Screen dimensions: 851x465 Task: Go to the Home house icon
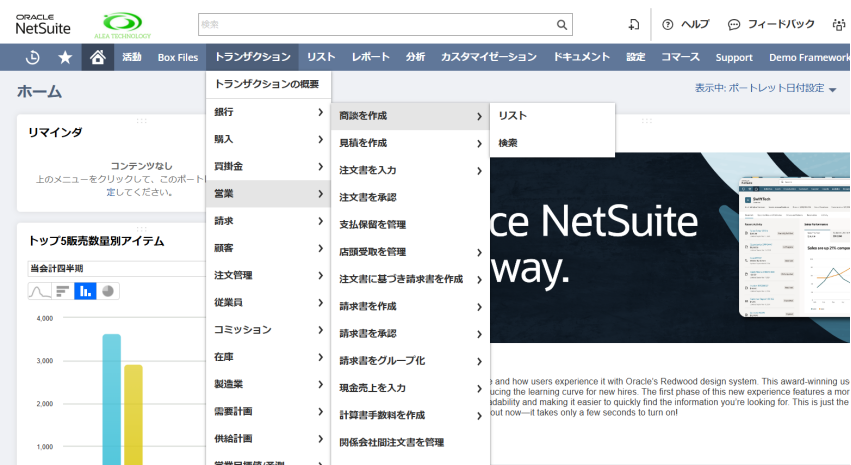(x=98, y=57)
